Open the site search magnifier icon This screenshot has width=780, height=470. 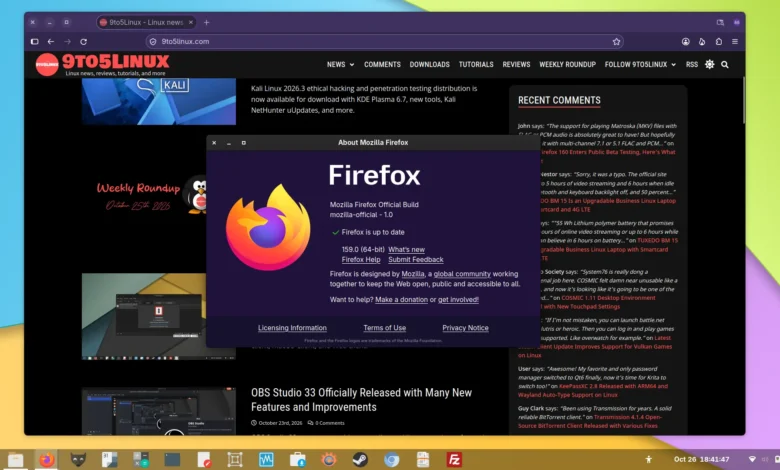point(725,65)
